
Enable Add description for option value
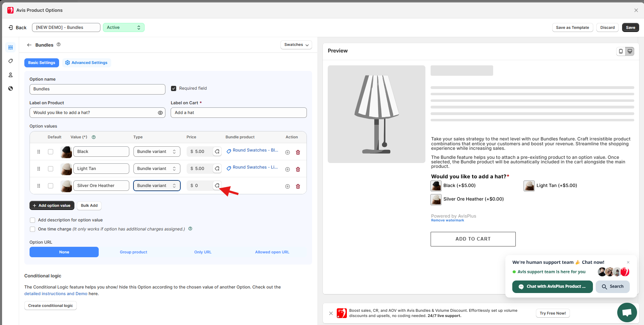(x=33, y=220)
